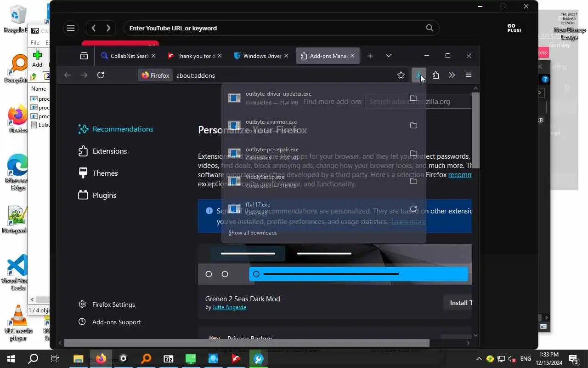Viewport: 588px width, 368px height.
Task: Show ViddlySetup.exe in its folder
Action: [x=413, y=181]
